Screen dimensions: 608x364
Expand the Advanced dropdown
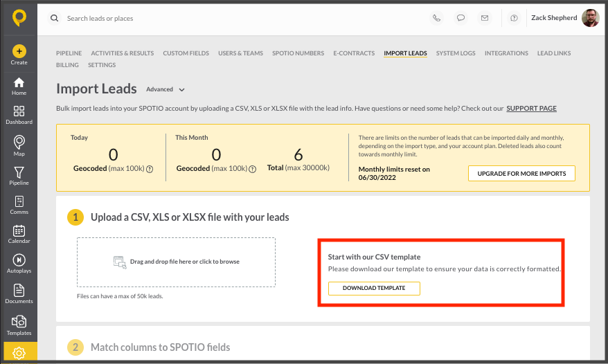(x=166, y=89)
